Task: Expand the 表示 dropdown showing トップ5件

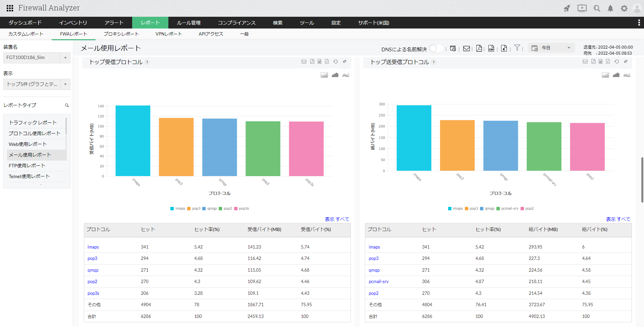Action: coord(37,84)
